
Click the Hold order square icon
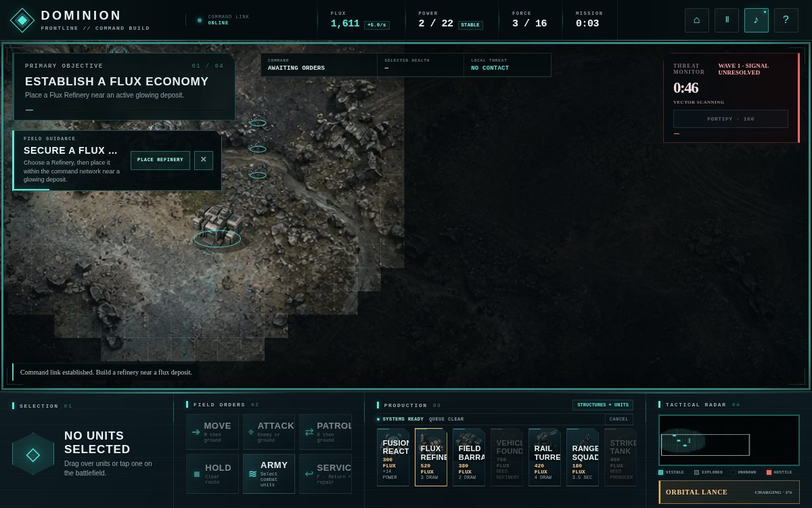(x=197, y=474)
